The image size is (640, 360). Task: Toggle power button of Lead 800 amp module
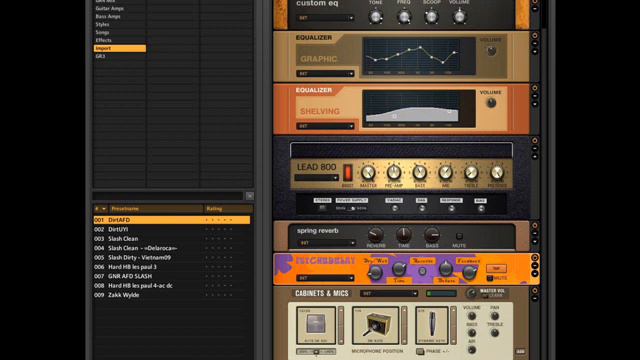pyautogui.click(x=535, y=140)
